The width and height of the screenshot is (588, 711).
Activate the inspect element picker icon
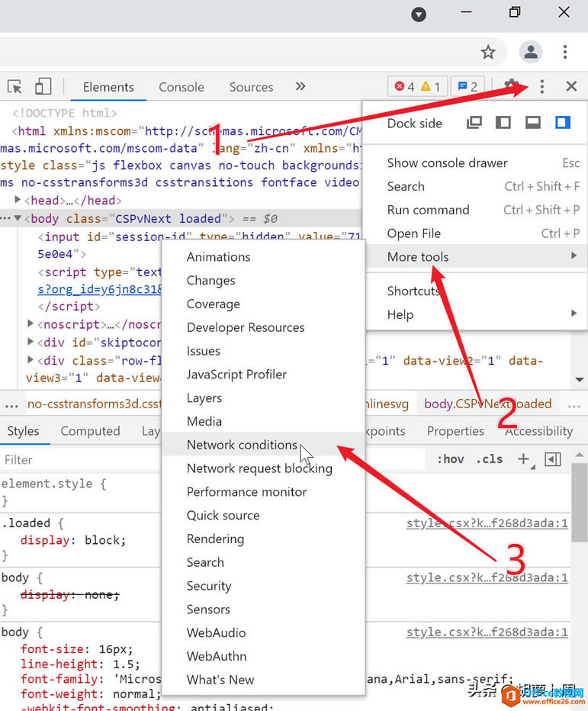pyautogui.click(x=14, y=87)
